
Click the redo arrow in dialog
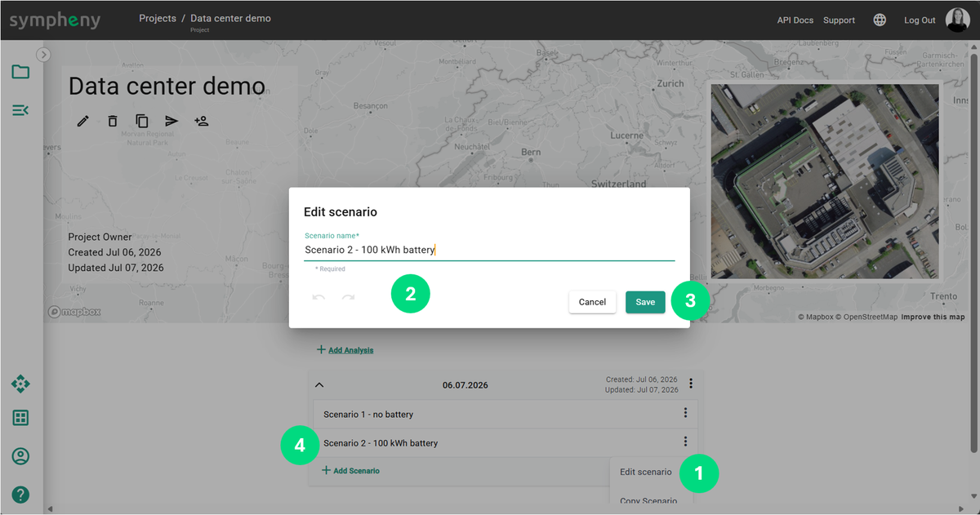pyautogui.click(x=348, y=298)
